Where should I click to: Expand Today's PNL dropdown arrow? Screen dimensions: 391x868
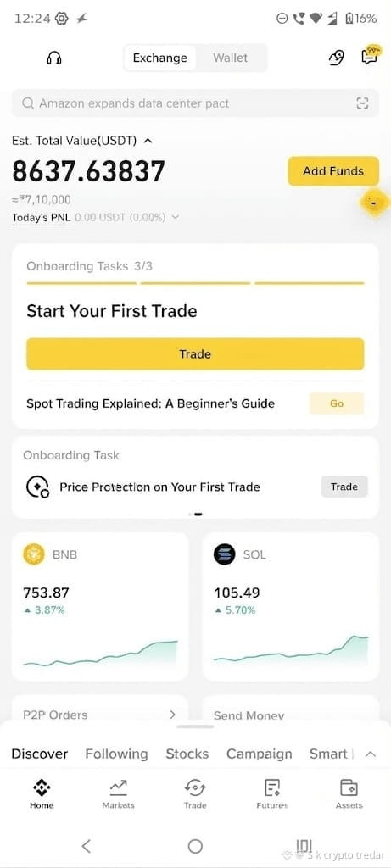pyautogui.click(x=176, y=218)
